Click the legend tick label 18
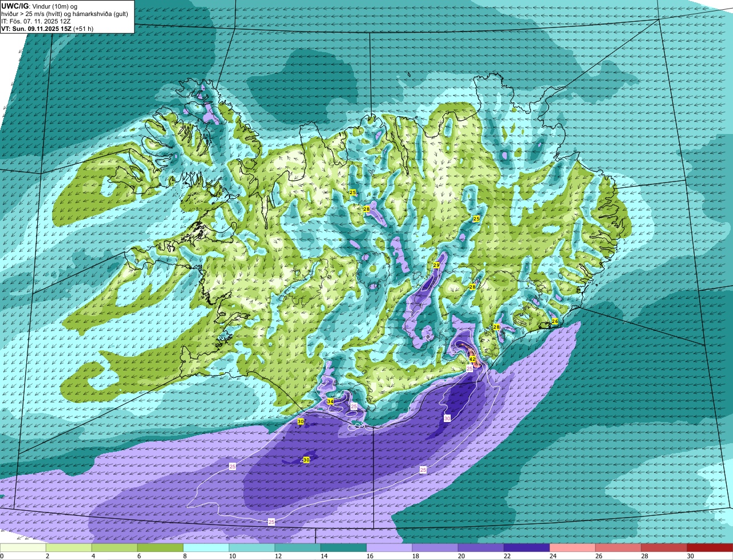 [415, 556]
